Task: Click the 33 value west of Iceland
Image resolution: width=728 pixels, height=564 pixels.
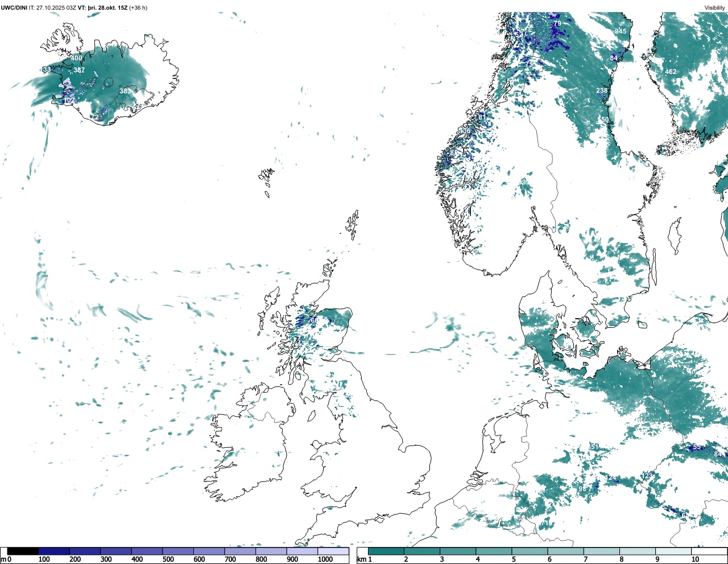Action: [47, 69]
